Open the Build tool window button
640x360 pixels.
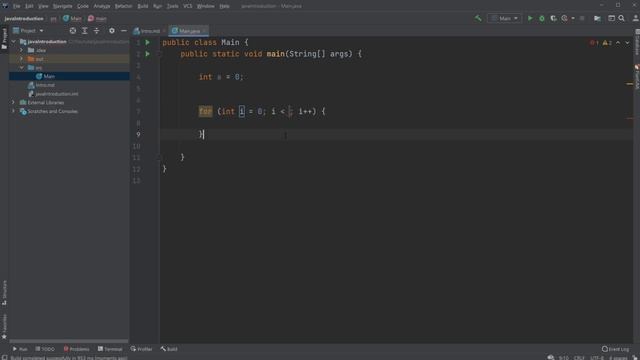[x=169, y=349]
